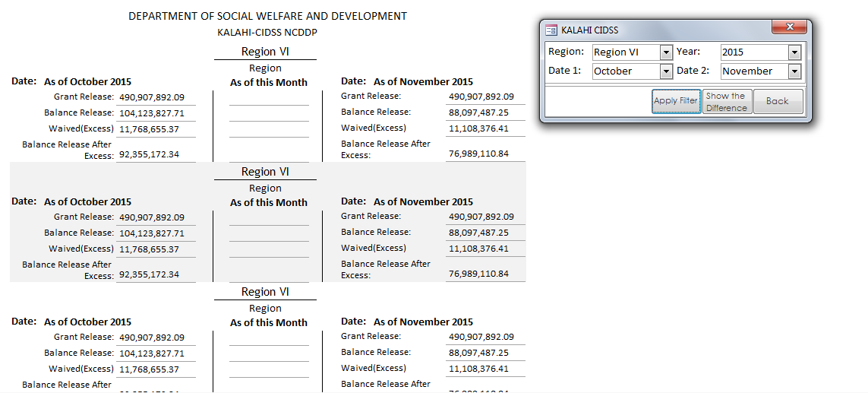Click the KALAHI CIDSS dialog title text
This screenshot has height=393, width=868.
tap(589, 30)
